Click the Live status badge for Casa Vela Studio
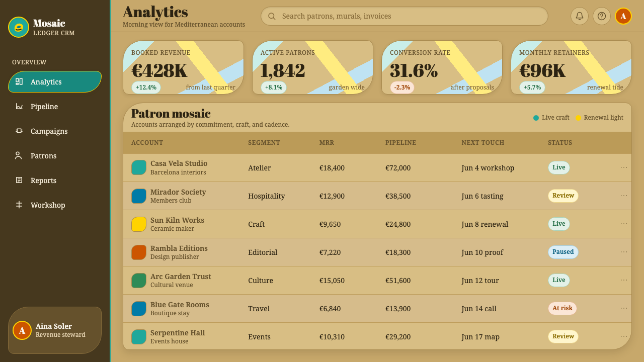 click(559, 167)
